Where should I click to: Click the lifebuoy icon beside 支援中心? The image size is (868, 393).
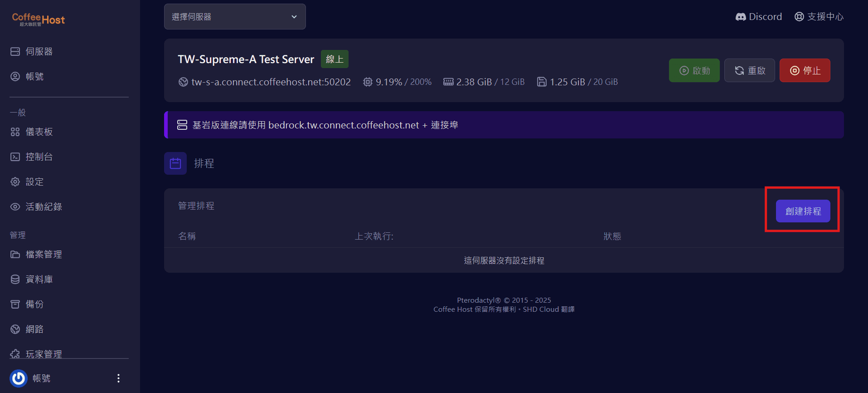799,17
